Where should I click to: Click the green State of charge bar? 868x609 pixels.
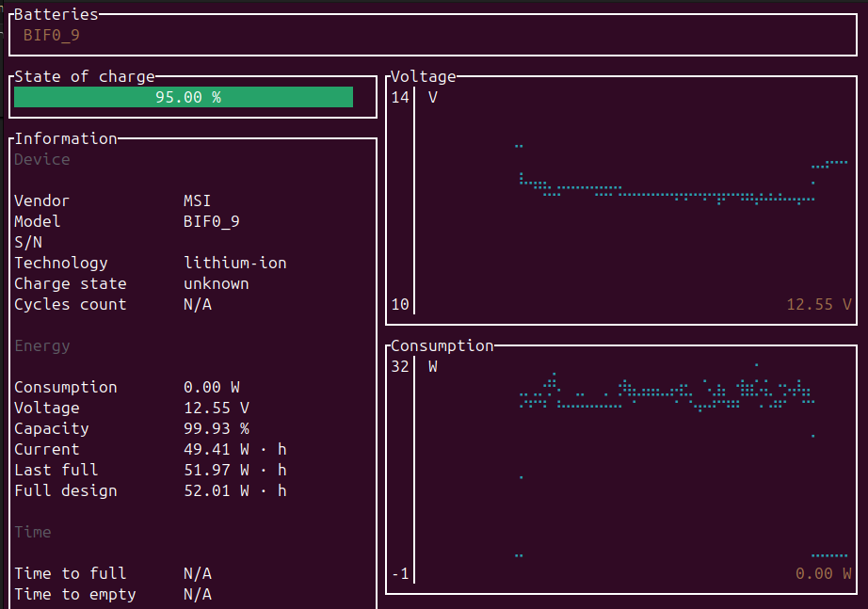pos(184,97)
